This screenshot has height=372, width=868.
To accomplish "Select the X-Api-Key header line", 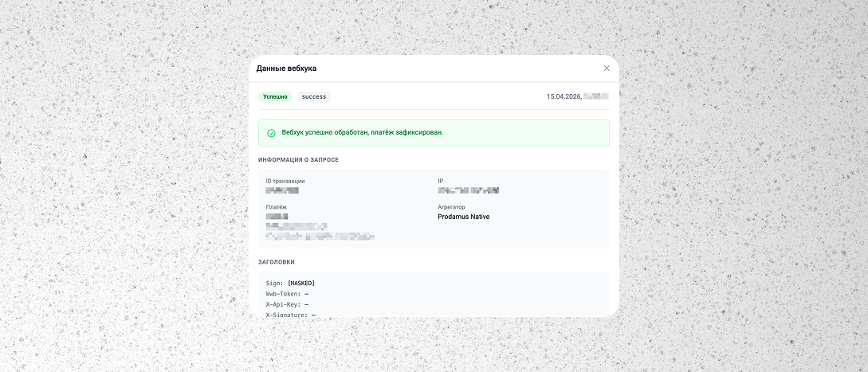I will [x=287, y=304].
